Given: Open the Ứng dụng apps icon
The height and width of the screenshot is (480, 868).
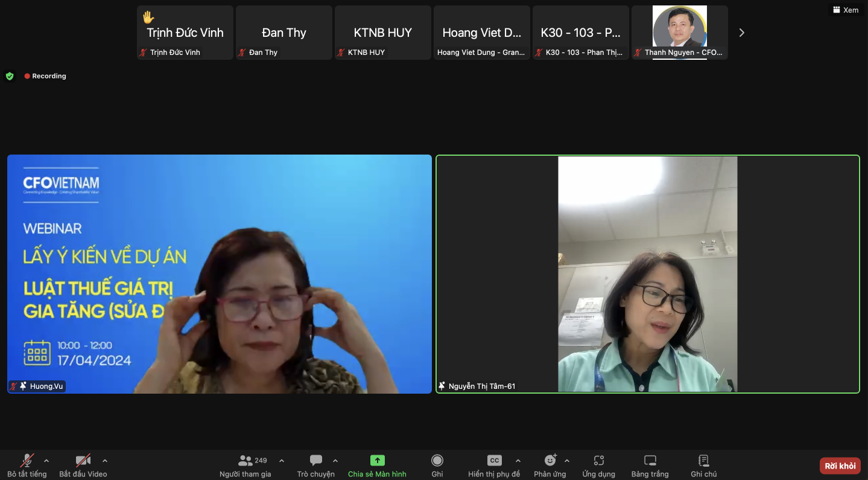Looking at the screenshot, I should tap(598, 461).
